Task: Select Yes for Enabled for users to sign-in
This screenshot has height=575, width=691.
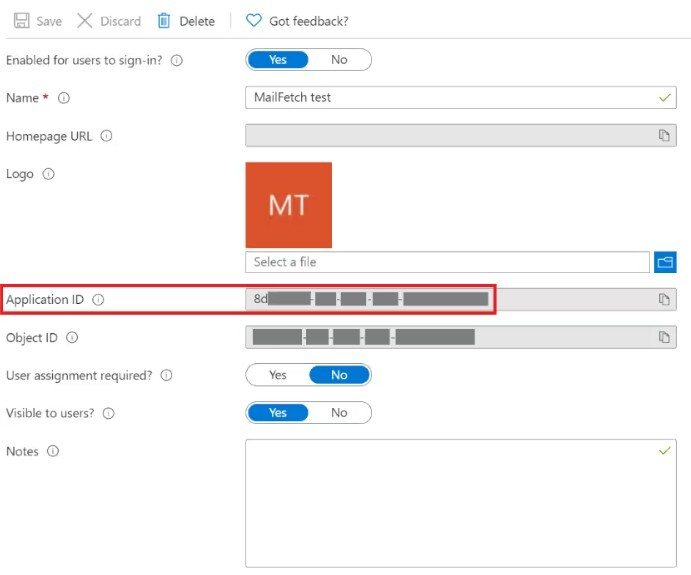Action: point(278,60)
